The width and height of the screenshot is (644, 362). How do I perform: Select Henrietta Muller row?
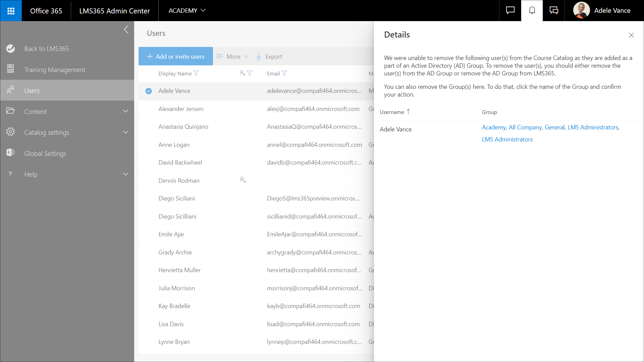pyautogui.click(x=256, y=270)
